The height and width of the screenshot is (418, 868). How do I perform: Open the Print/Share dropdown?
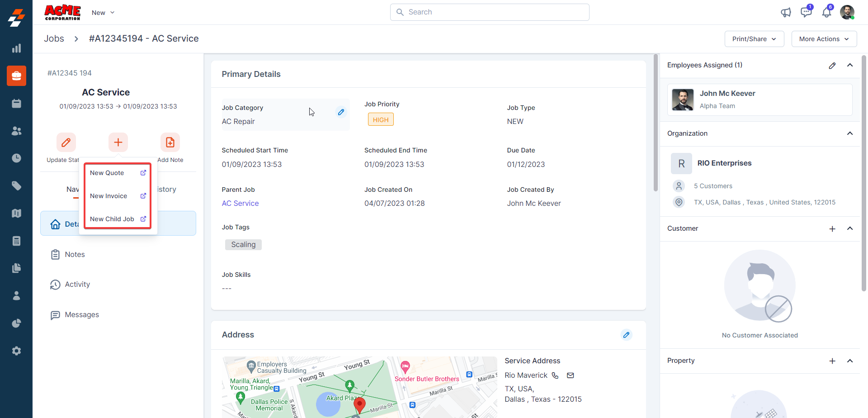(754, 39)
